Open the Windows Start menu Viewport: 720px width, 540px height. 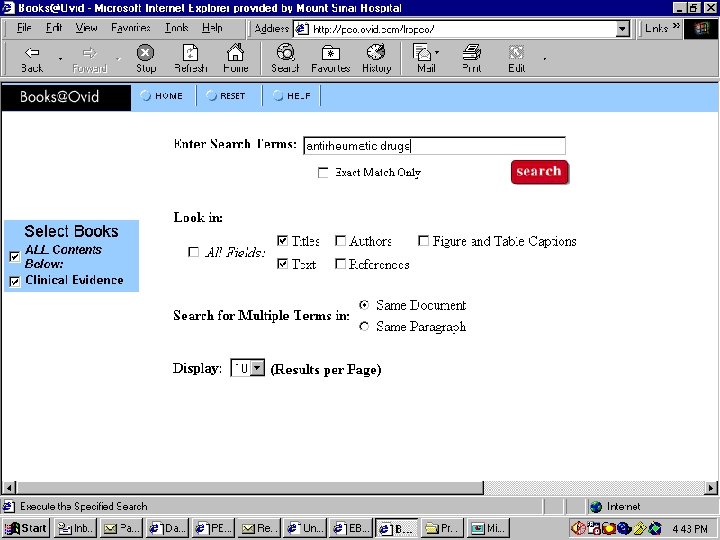click(26, 529)
